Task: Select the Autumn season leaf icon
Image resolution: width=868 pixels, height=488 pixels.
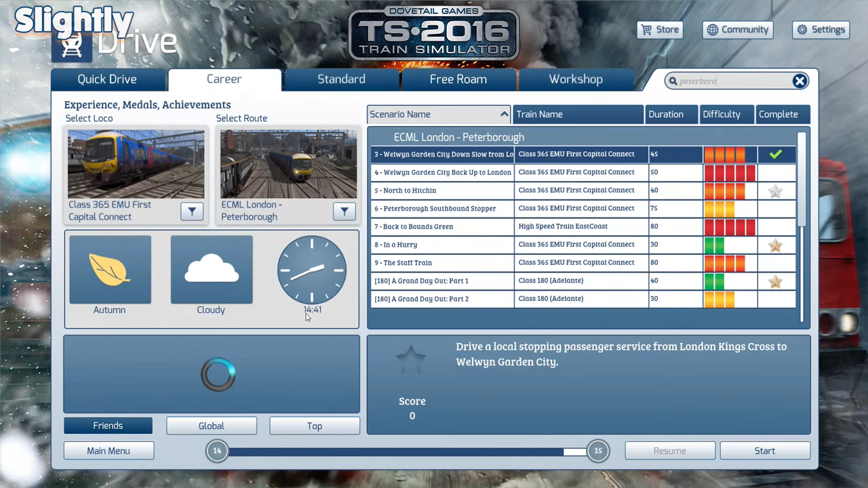Action: coord(109,270)
